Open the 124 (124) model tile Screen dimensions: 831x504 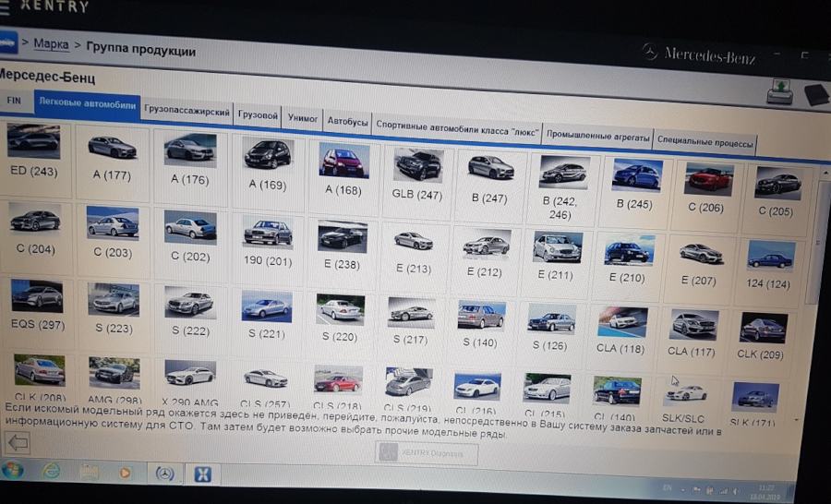click(769, 267)
